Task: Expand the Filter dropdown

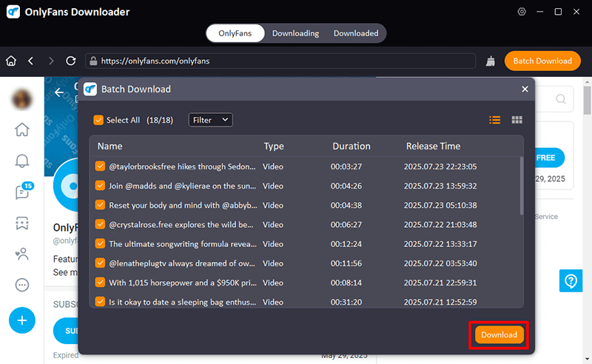Action: (x=210, y=120)
